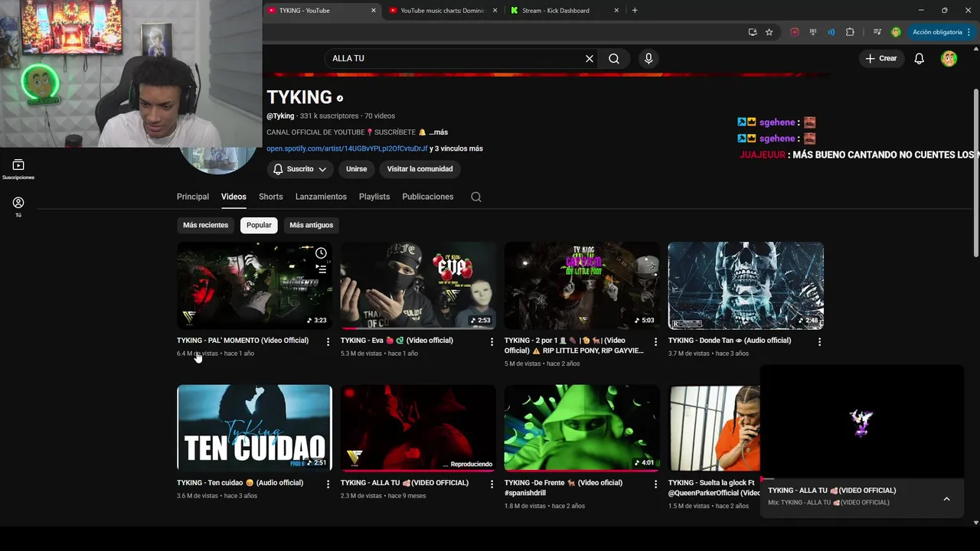Open the Principal channel tab
Screen dimensions: 980x551
click(193, 197)
